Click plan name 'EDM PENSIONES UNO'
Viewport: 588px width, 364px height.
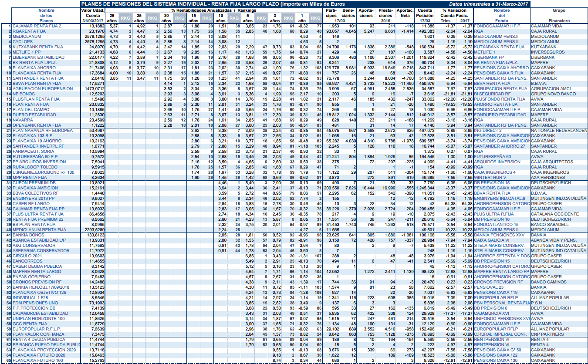click(x=35, y=303)
